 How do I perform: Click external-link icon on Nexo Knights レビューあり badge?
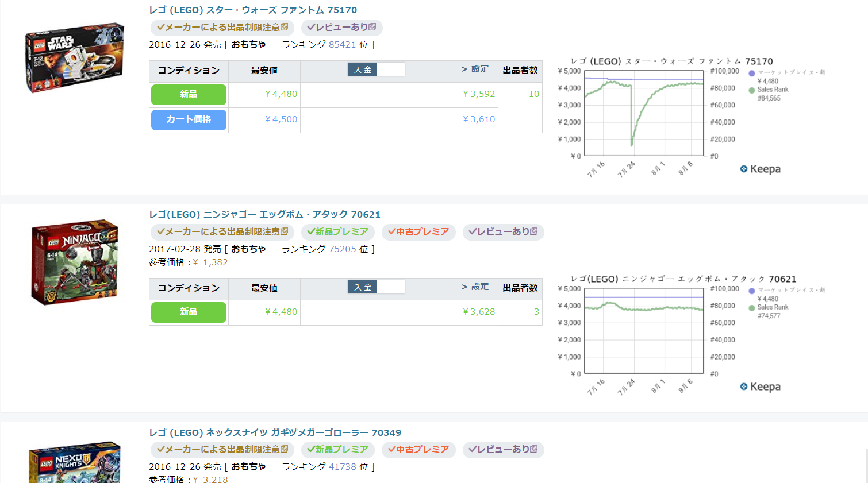pos(534,449)
